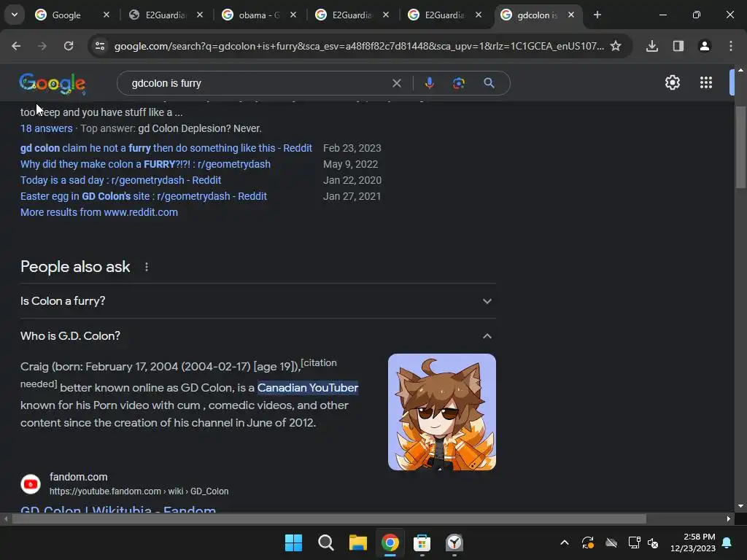This screenshot has height=560, width=747.
Task: Click '18 answers' link
Action: (x=46, y=128)
